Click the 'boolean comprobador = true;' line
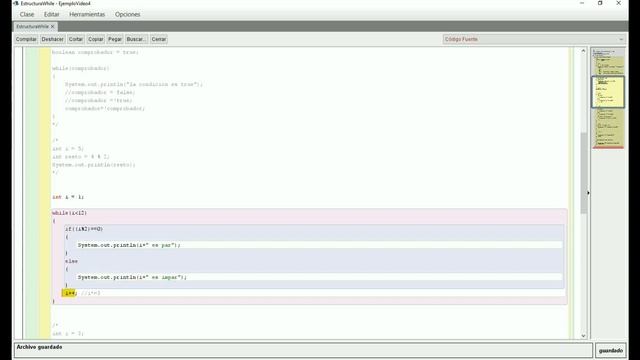This screenshot has width=640, height=360. (x=95, y=52)
